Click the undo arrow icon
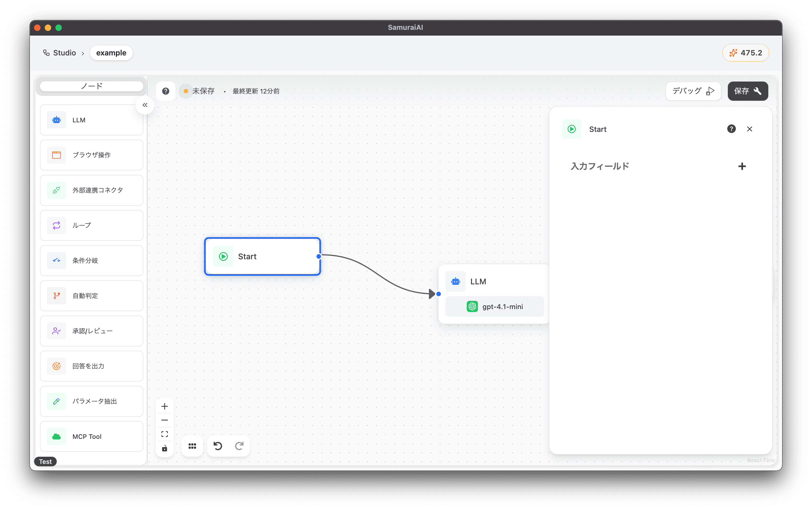 coord(217,446)
